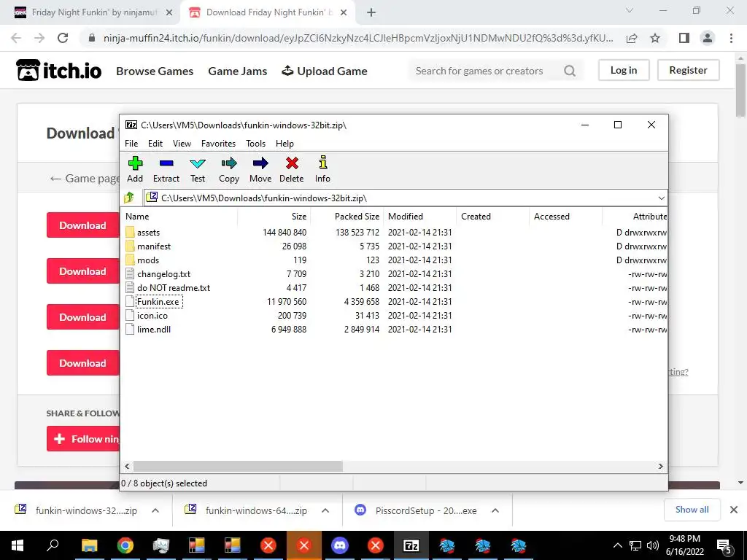This screenshot has width=747, height=560.
Task: Click the search magnifier on itch.io
Action: click(570, 71)
